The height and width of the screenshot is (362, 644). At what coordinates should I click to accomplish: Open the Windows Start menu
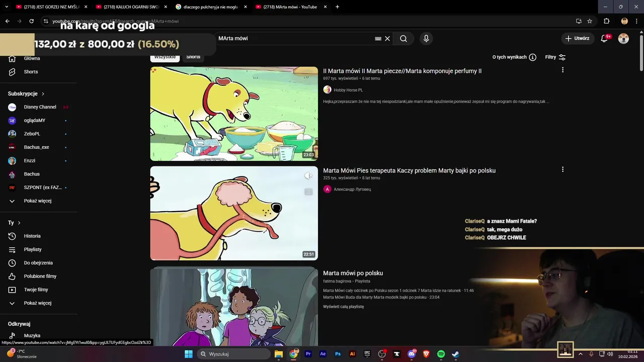click(x=188, y=354)
